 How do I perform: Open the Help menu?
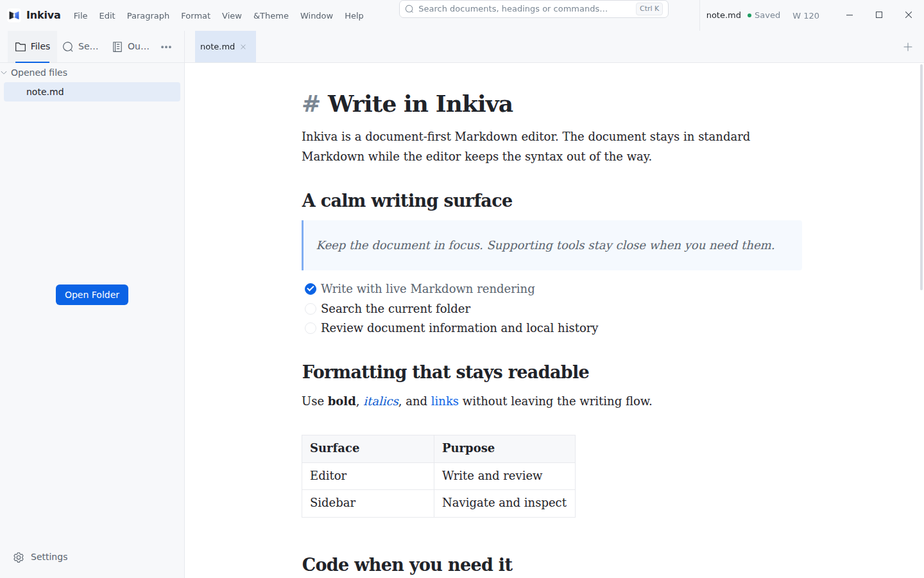(354, 15)
